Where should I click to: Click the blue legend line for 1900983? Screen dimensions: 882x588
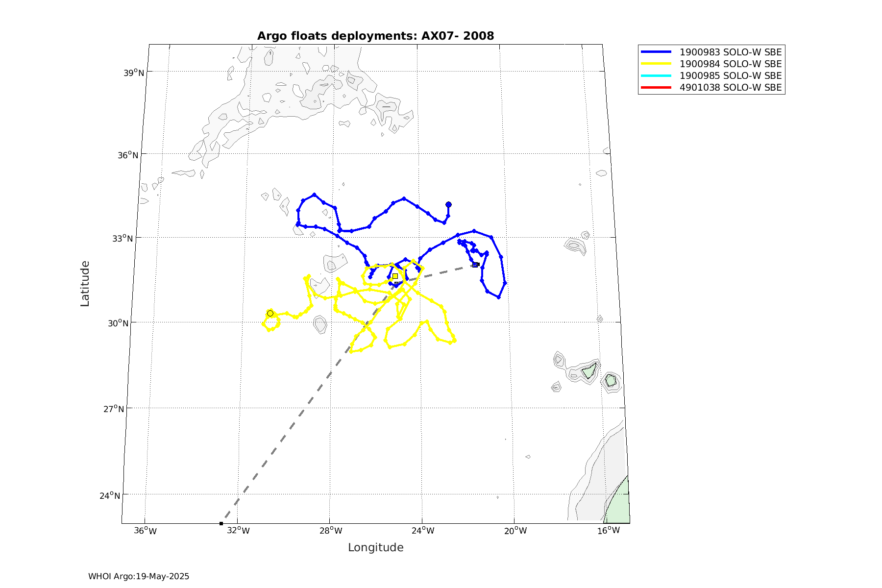656,52
